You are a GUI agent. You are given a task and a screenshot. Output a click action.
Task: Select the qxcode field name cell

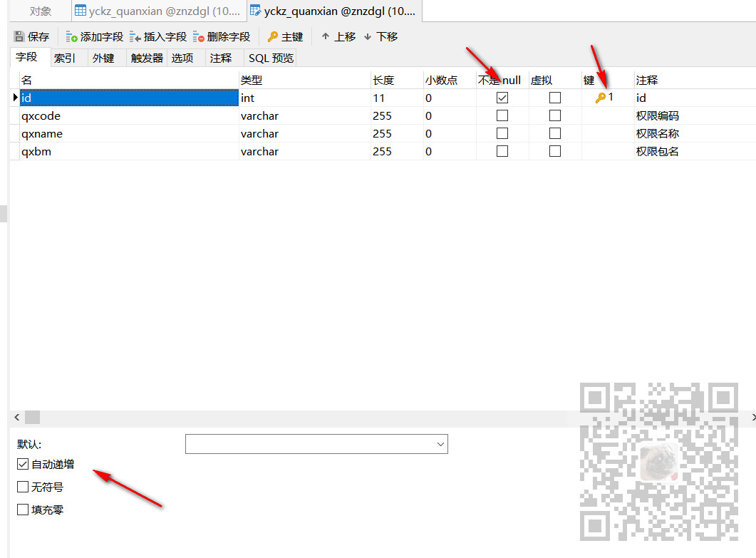click(129, 115)
